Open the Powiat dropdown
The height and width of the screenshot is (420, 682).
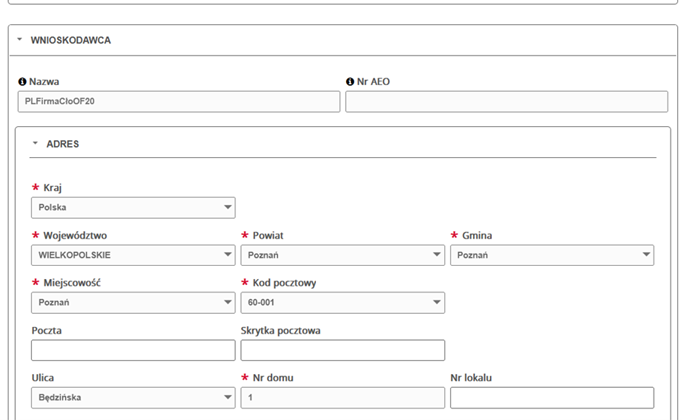(343, 255)
